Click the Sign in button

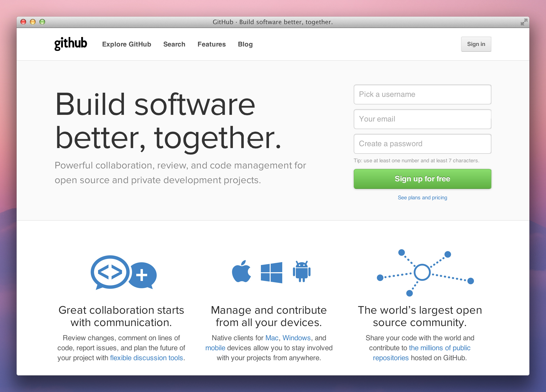pyautogui.click(x=476, y=44)
